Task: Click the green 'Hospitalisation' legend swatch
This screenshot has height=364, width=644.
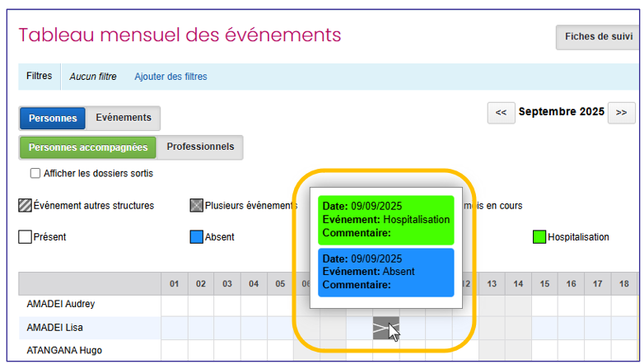Action: [x=539, y=237]
